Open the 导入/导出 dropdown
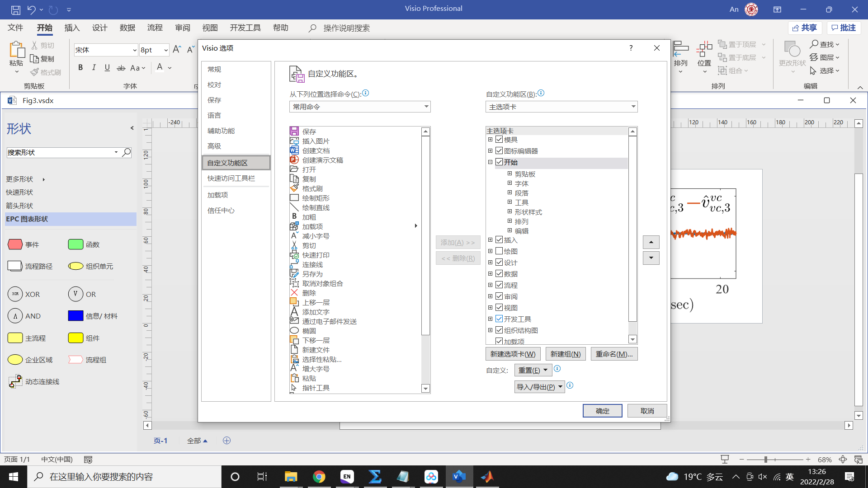Viewport: 868px width, 488px height. [x=540, y=387]
